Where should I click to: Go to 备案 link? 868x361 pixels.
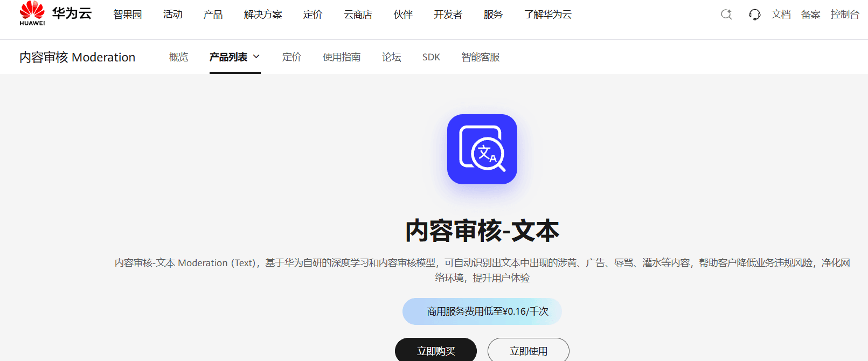click(811, 15)
